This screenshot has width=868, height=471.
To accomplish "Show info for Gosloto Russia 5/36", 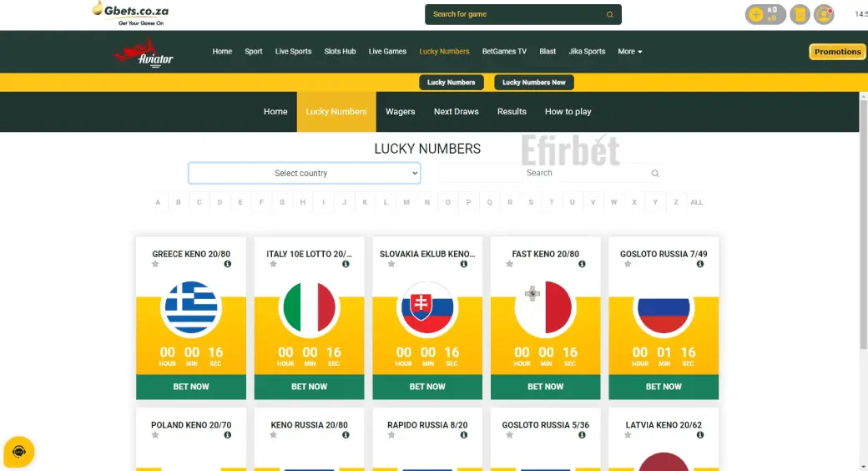I will pyautogui.click(x=582, y=435).
